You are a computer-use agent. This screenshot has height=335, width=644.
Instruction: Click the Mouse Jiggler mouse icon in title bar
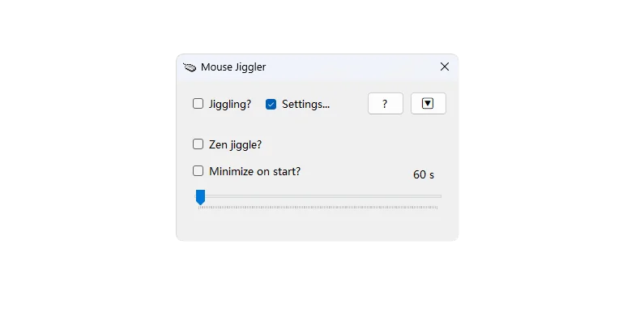(x=190, y=67)
